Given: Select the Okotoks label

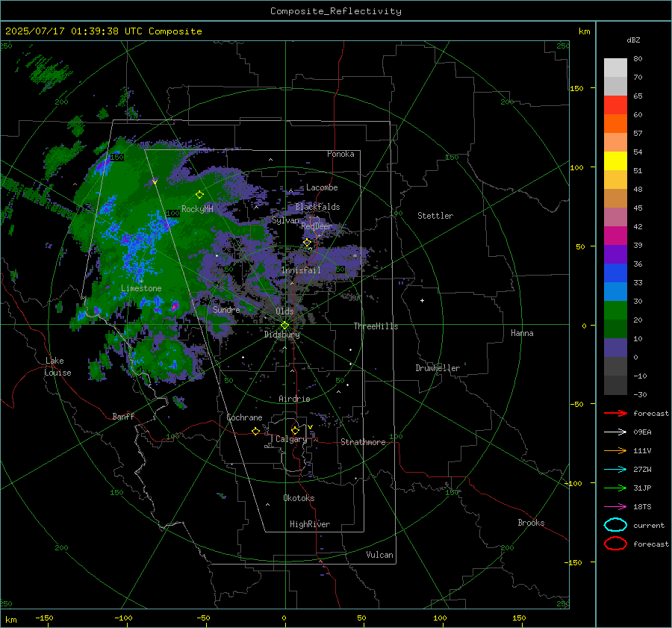Looking at the screenshot, I should click(x=299, y=498).
